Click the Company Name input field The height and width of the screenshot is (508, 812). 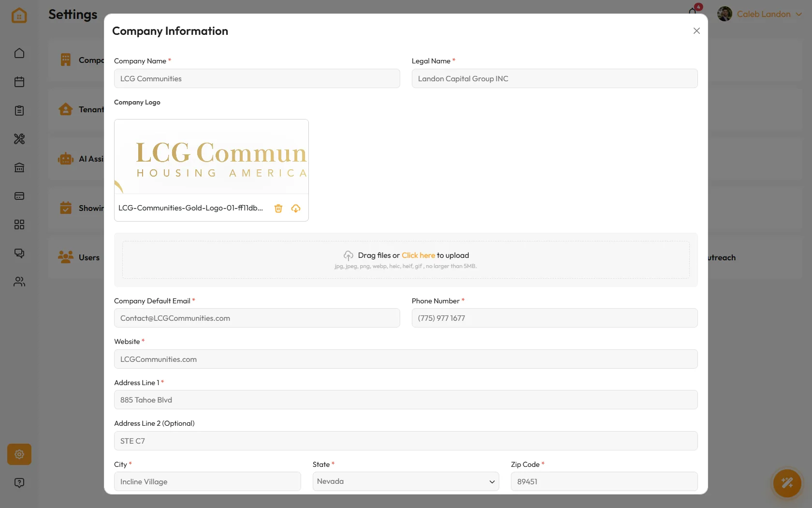point(257,78)
